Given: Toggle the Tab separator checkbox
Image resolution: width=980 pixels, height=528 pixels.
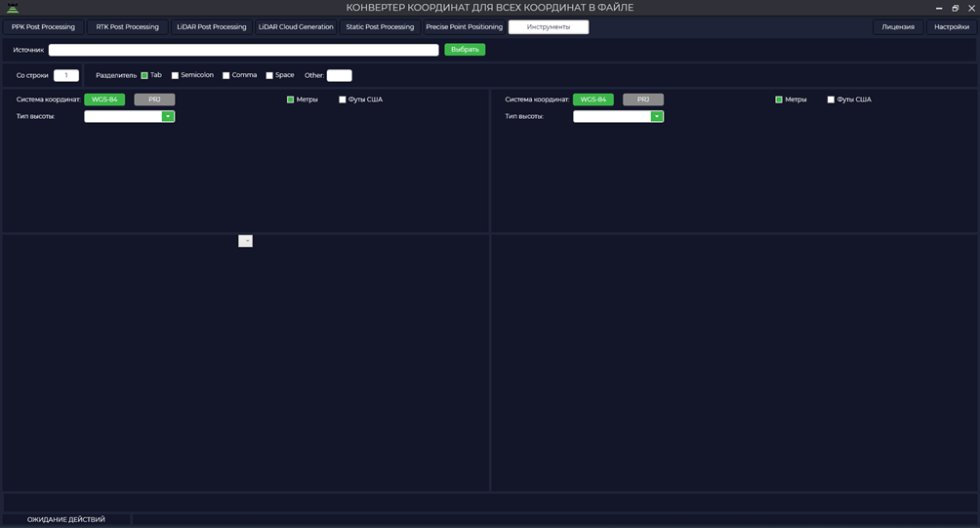Looking at the screenshot, I should (144, 75).
